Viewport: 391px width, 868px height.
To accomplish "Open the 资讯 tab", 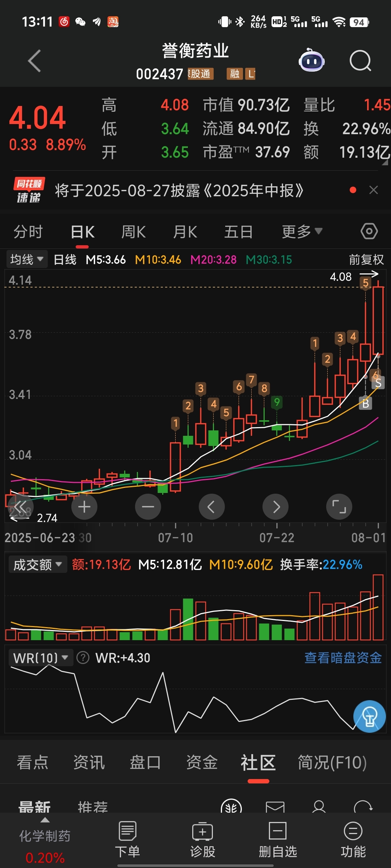I will pyautogui.click(x=89, y=762).
